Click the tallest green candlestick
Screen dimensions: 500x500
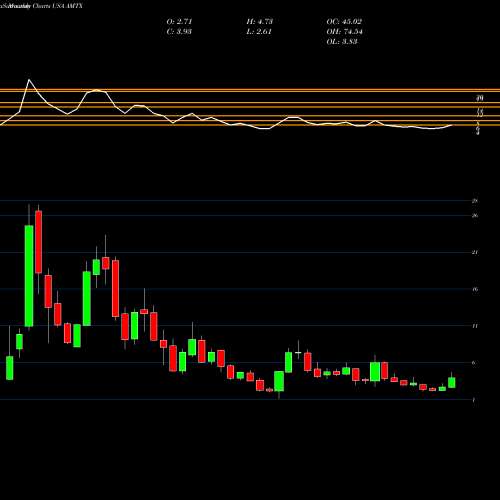point(29,276)
